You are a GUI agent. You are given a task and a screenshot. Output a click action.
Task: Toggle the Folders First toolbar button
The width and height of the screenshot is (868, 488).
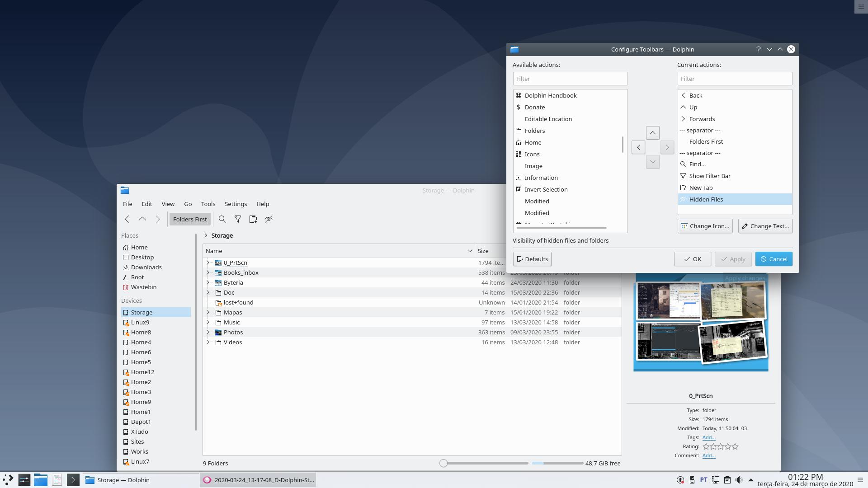[x=190, y=219]
